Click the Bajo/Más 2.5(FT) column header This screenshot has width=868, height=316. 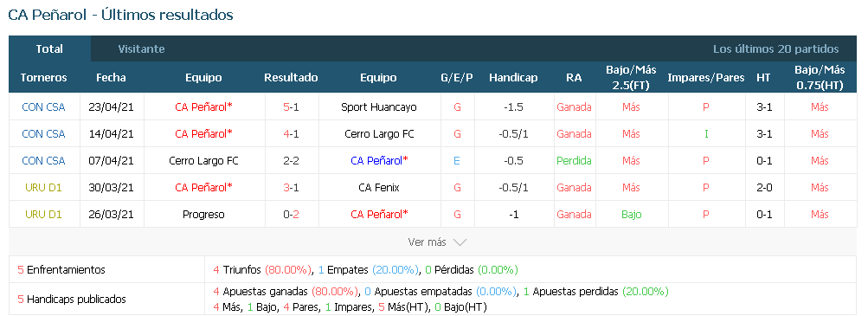click(631, 77)
